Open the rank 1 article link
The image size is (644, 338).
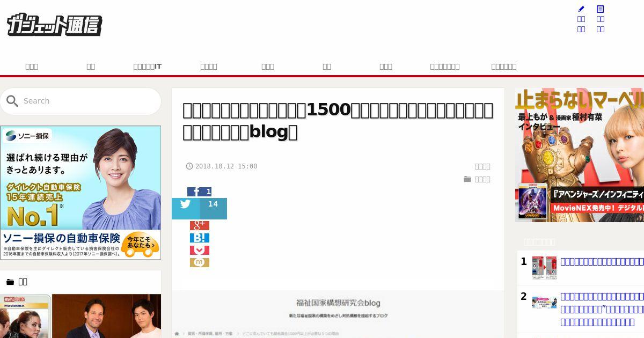pos(602,262)
